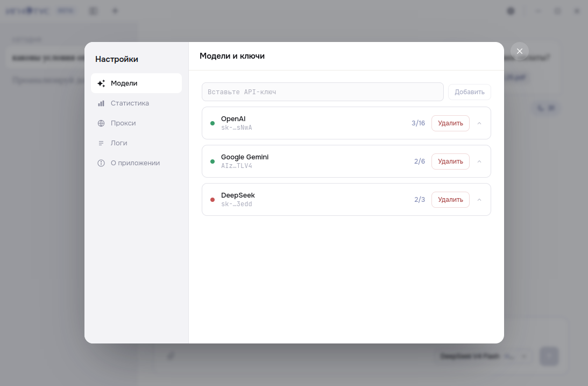Screen dimensions: 588x386
Task: Click the Google Gemini provider name
Action: pyautogui.click(x=245, y=157)
